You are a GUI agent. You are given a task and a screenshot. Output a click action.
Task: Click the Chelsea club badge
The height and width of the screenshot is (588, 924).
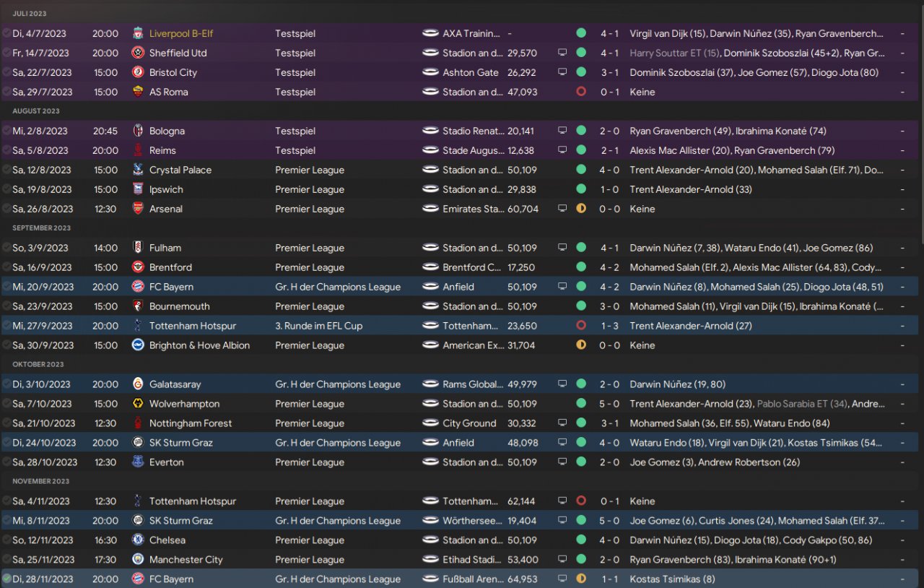138,540
